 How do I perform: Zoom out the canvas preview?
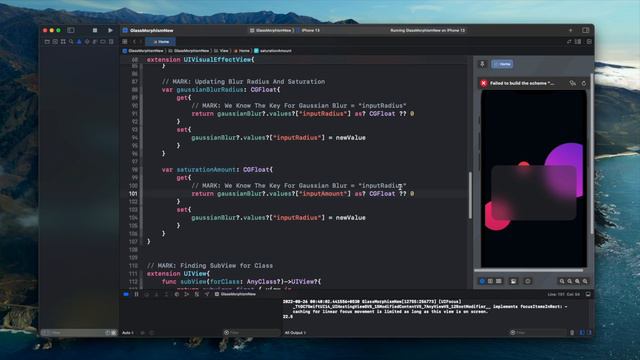562,281
